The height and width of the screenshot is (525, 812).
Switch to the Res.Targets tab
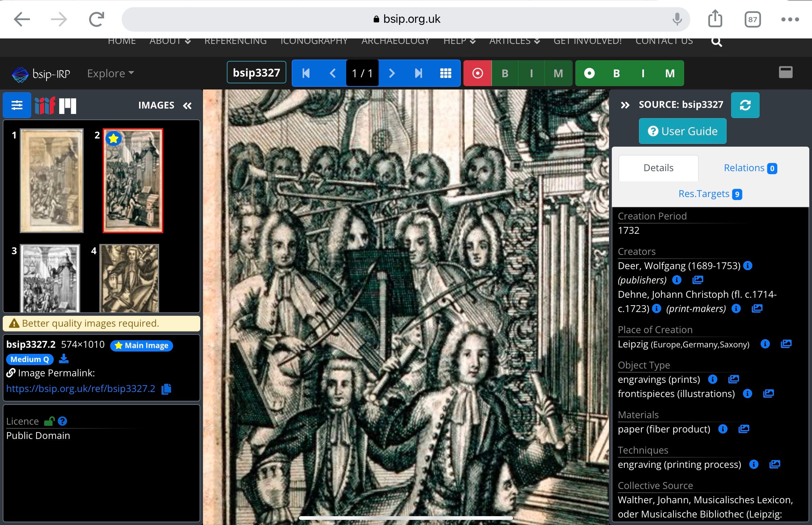[710, 194]
